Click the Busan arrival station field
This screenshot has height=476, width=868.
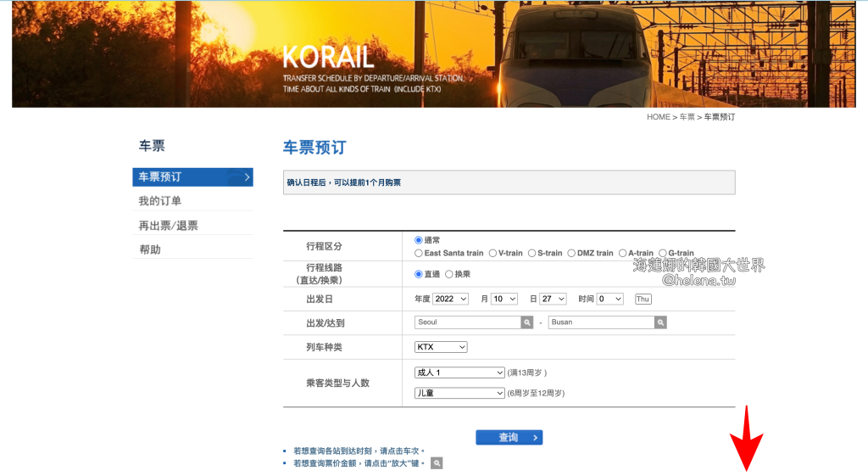pyautogui.click(x=601, y=322)
